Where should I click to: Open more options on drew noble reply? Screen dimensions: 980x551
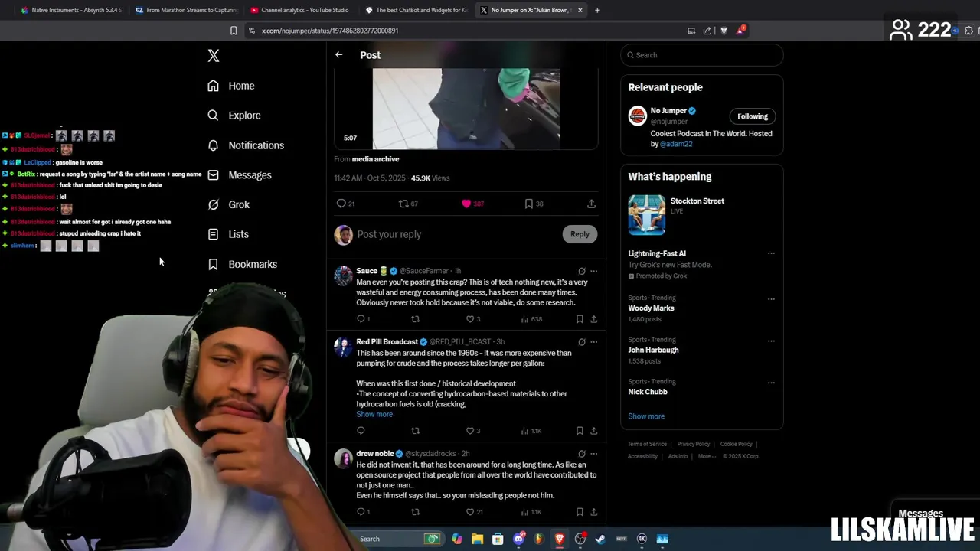click(x=593, y=454)
